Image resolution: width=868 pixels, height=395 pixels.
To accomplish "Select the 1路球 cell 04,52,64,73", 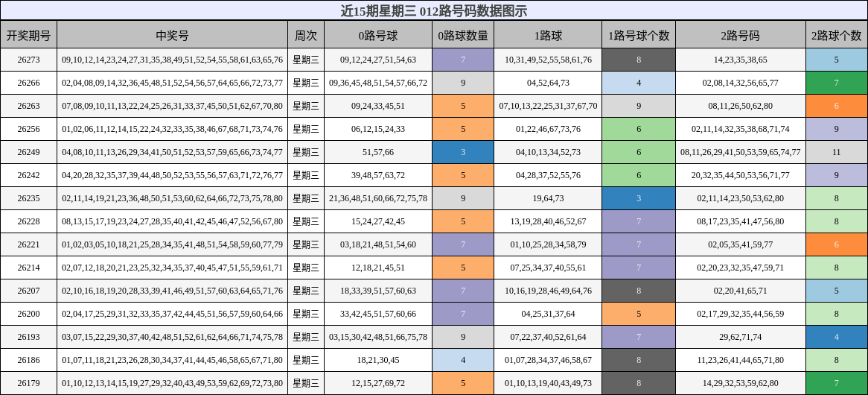I will click(x=548, y=83).
